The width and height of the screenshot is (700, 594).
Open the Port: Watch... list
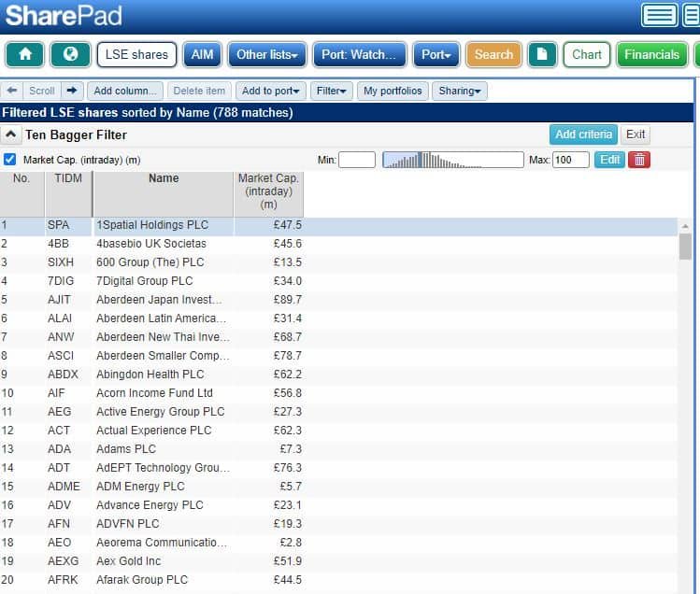(x=359, y=54)
